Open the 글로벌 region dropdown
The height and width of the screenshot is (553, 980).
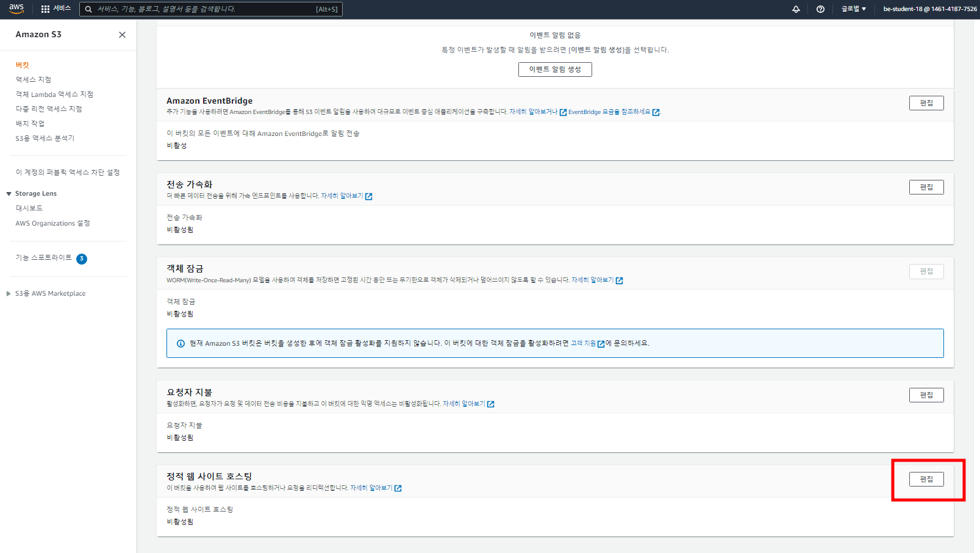coord(854,9)
